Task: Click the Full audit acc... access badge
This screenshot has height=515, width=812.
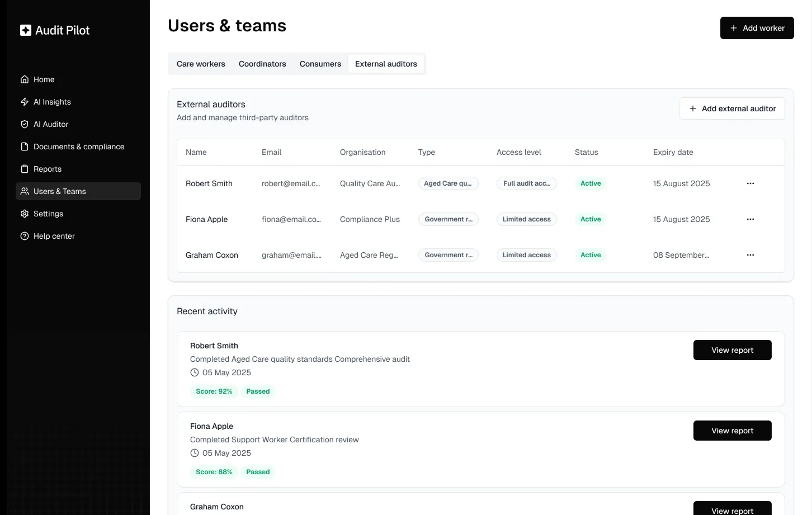Action: (x=527, y=183)
